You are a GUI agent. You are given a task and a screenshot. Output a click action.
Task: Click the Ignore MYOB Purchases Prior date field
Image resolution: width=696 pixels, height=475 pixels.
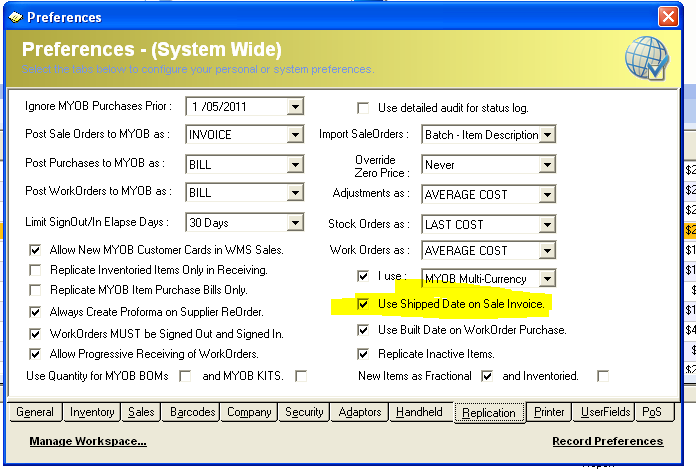[235, 107]
